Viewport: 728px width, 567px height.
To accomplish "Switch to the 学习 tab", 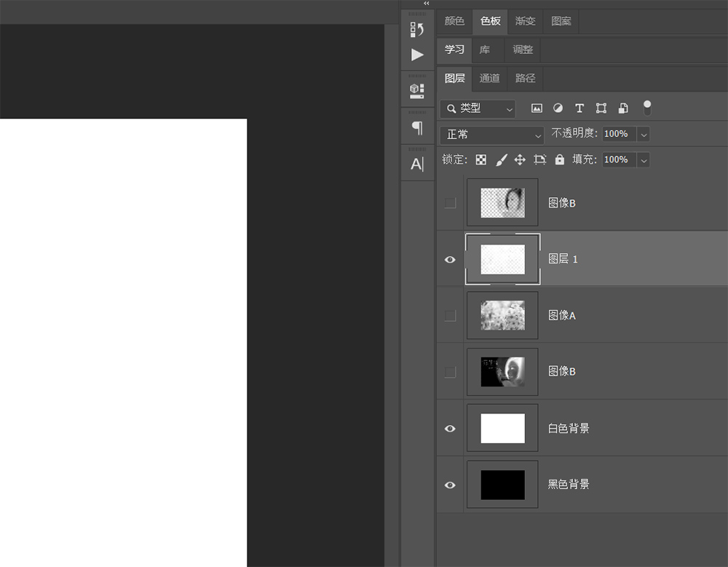I will (x=454, y=49).
